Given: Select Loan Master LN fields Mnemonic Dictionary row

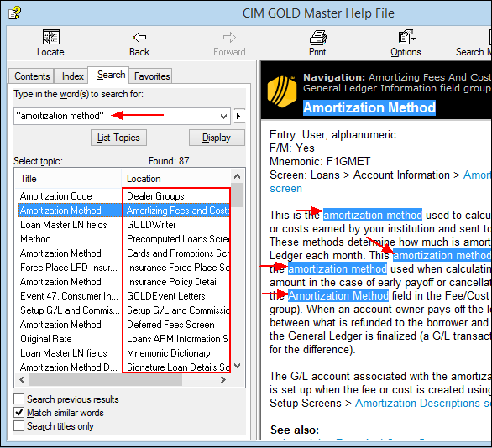Looking at the screenshot, I should point(124,353).
